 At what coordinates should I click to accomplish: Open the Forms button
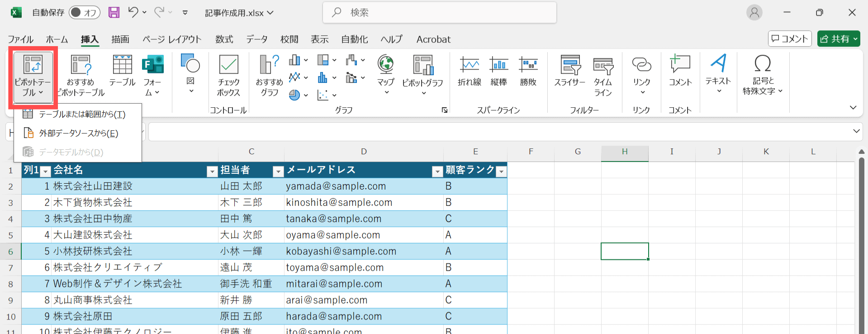pyautogui.click(x=152, y=75)
